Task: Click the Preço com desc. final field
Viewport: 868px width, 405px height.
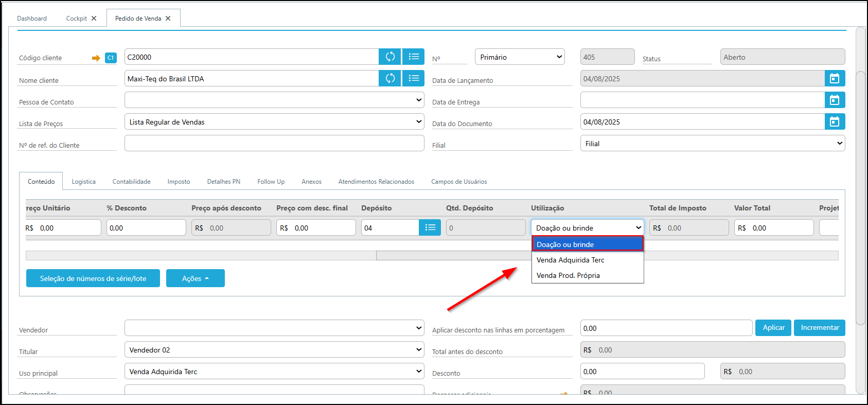Action: pos(316,227)
